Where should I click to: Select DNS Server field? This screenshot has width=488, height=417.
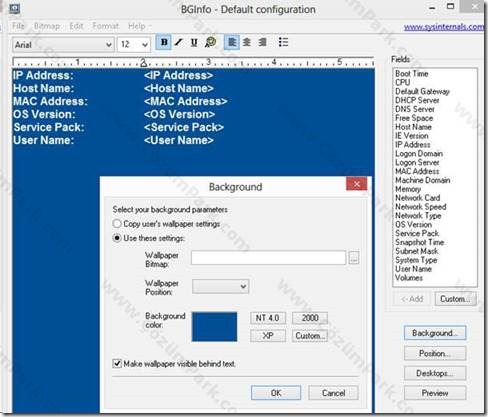tap(415, 109)
